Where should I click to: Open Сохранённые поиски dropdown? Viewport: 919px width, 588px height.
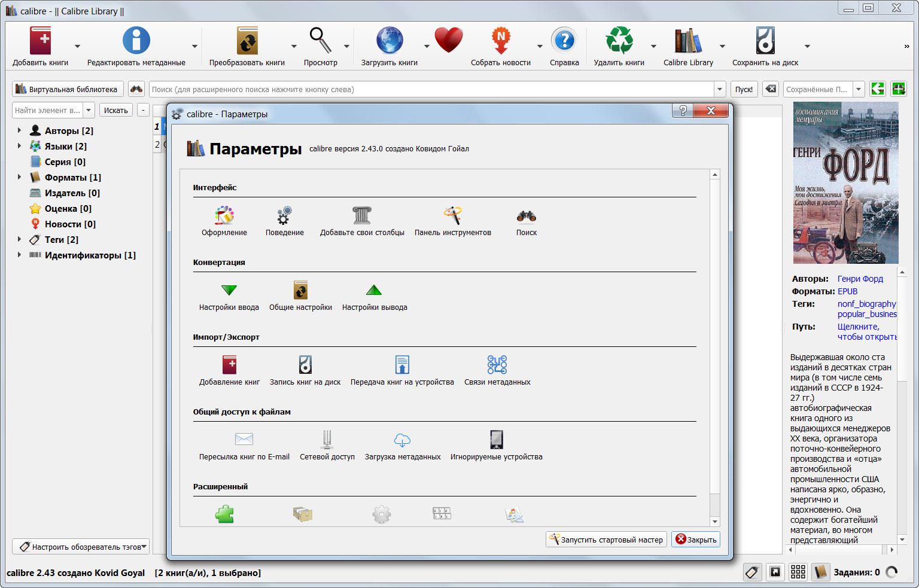click(859, 89)
